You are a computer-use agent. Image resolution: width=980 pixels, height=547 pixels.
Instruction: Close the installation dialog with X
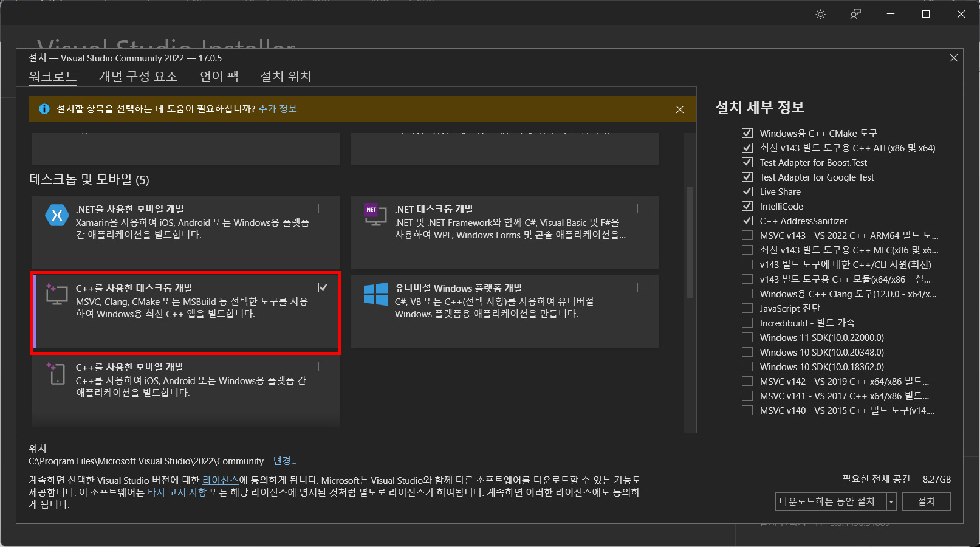(954, 58)
